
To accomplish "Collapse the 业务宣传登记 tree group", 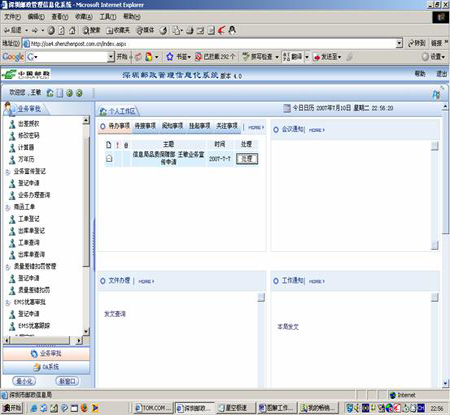I will pyautogui.click(x=8, y=172).
